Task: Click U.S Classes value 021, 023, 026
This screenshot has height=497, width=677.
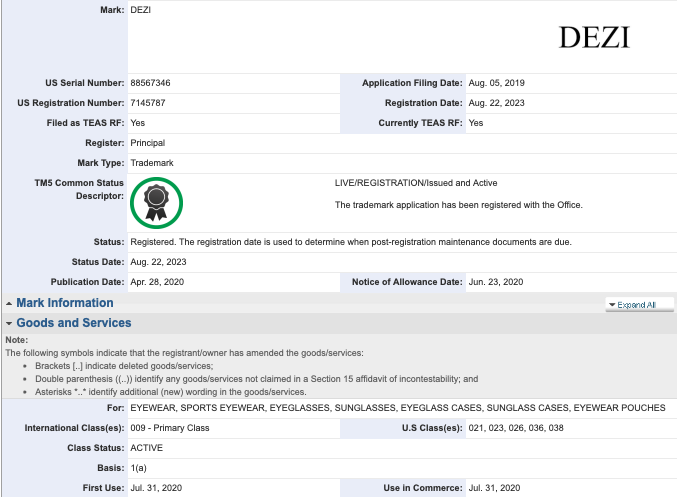Action: pyautogui.click(x=516, y=428)
